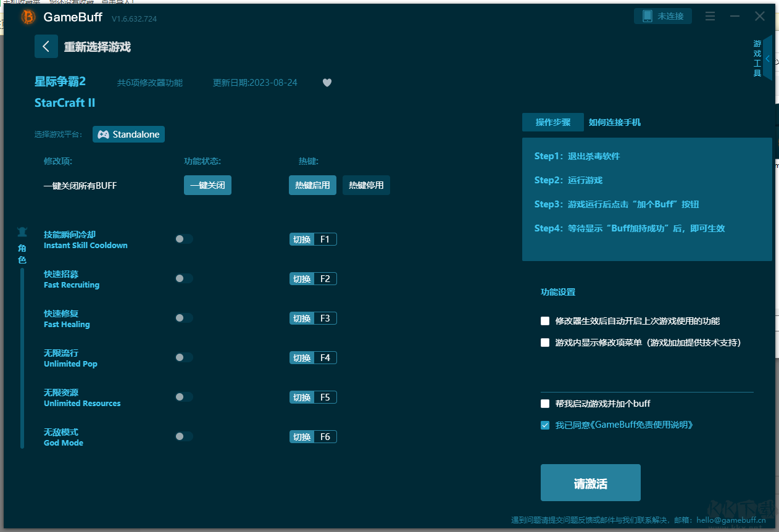Click the Unlimited Resources label
The height and width of the screenshot is (532, 779).
82,403
